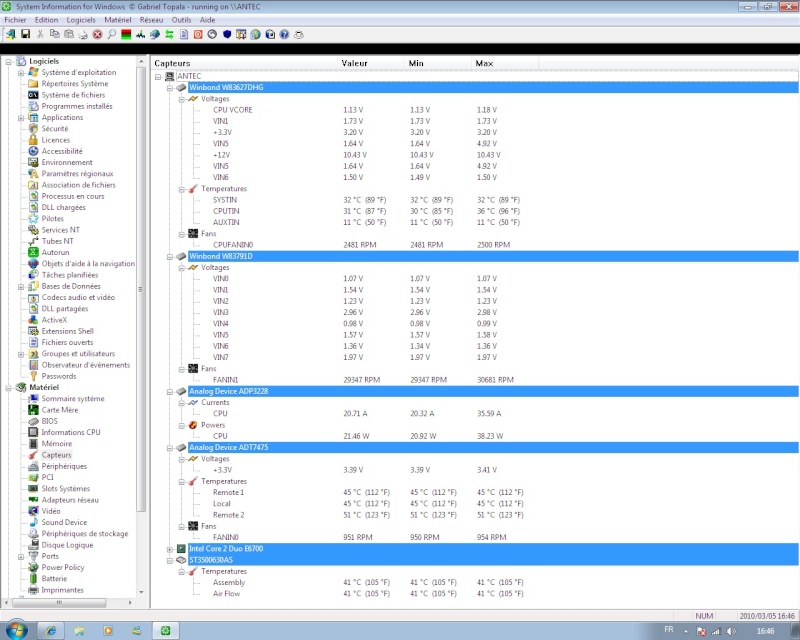The height and width of the screenshot is (640, 800).
Task: Click the left panel horizontal scrollbar
Action: 59,603
